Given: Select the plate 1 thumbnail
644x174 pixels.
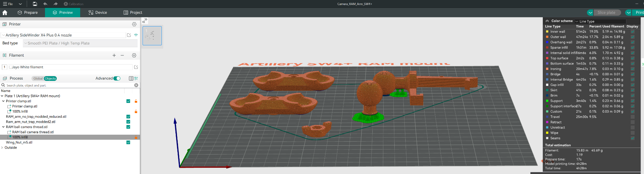Looking at the screenshot, I should click(152, 36).
